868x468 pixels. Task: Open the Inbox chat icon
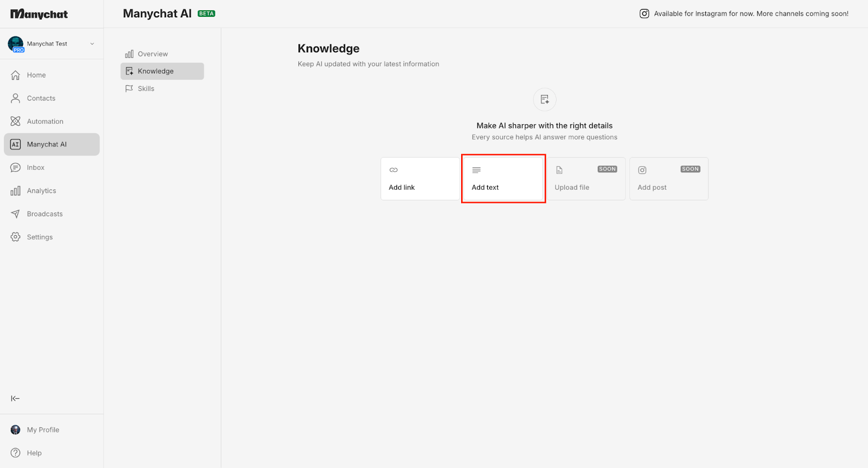pos(16,168)
